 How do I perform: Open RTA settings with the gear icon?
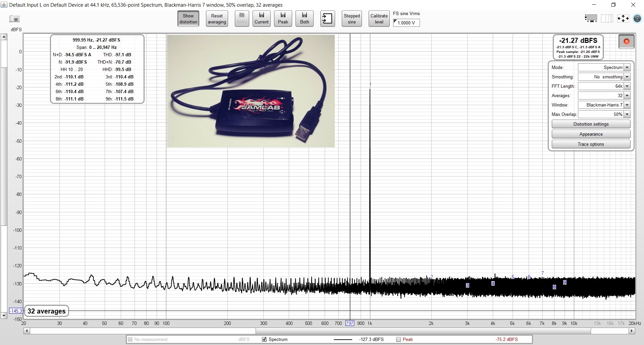pyautogui.click(x=637, y=18)
